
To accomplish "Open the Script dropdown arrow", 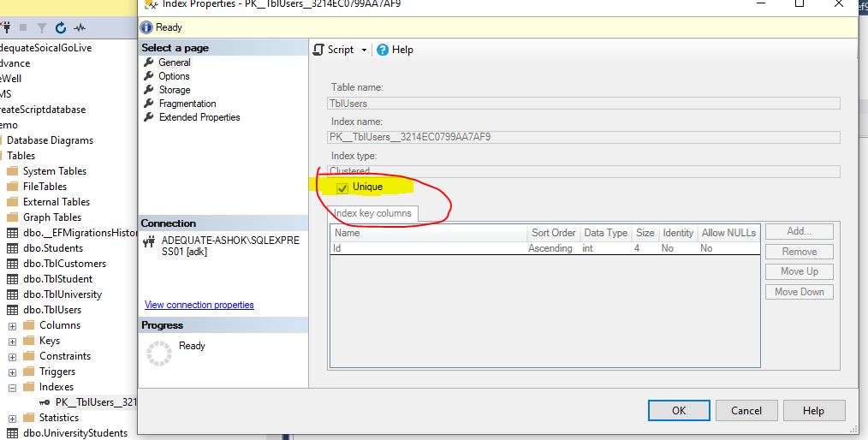I will (x=364, y=50).
